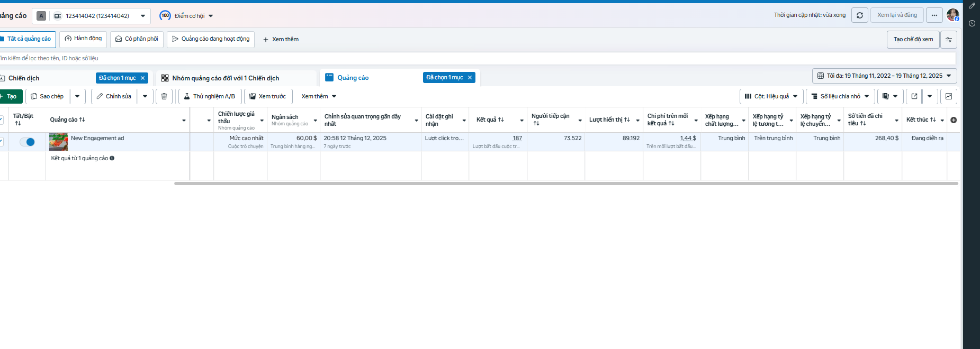Click the Tạo chế độ xem button
Viewport: 980px width, 349px height.
tap(913, 40)
